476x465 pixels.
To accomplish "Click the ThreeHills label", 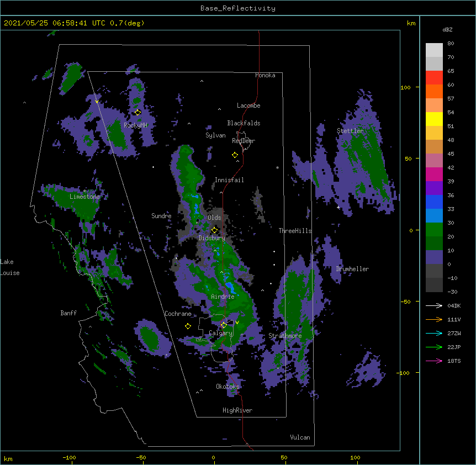I will [295, 231].
